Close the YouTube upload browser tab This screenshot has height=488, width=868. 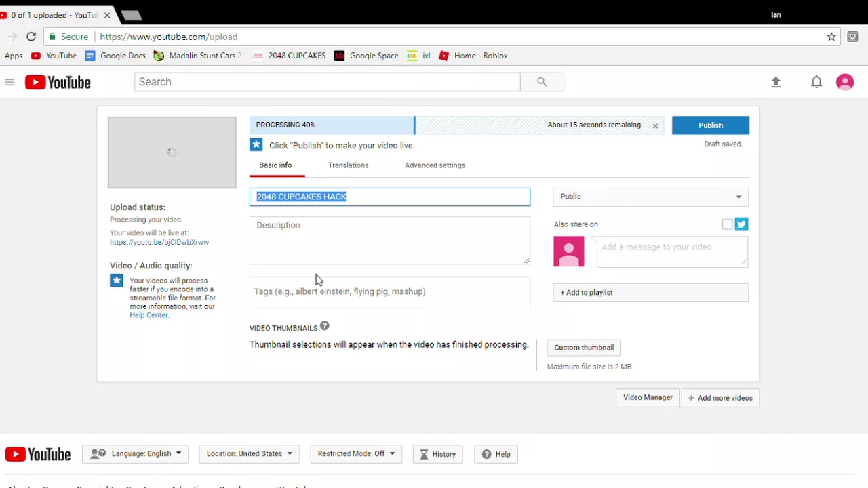pos(107,15)
